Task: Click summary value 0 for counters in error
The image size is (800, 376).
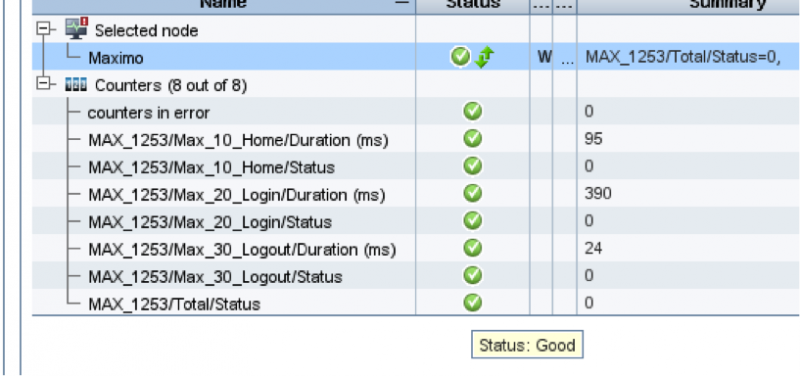Action: tap(589, 111)
